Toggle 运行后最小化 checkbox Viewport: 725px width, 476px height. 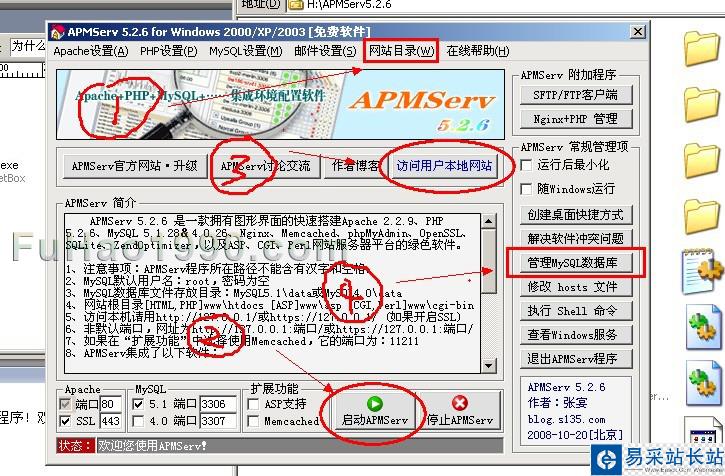tap(526, 165)
